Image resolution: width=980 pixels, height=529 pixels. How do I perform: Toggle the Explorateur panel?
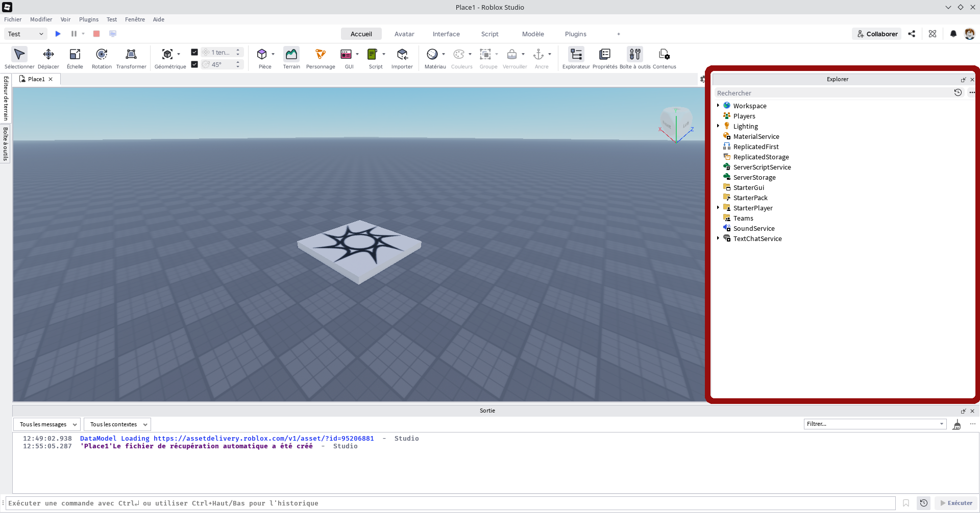[x=576, y=57]
